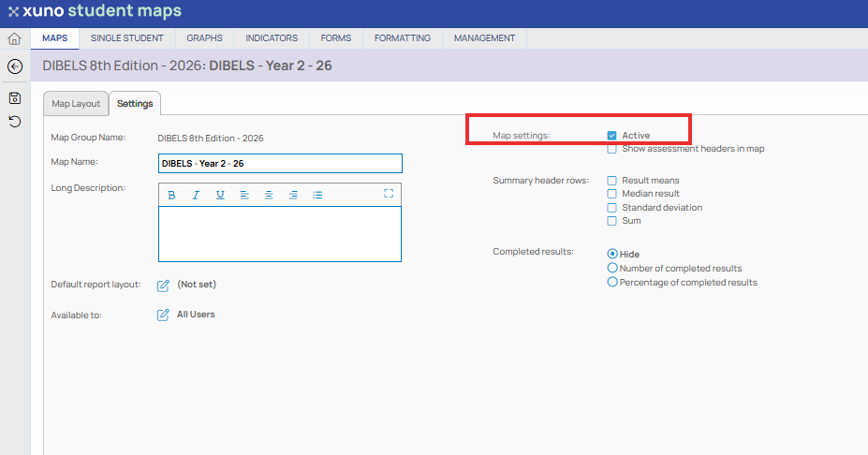Click the Map Name input field

click(x=280, y=163)
